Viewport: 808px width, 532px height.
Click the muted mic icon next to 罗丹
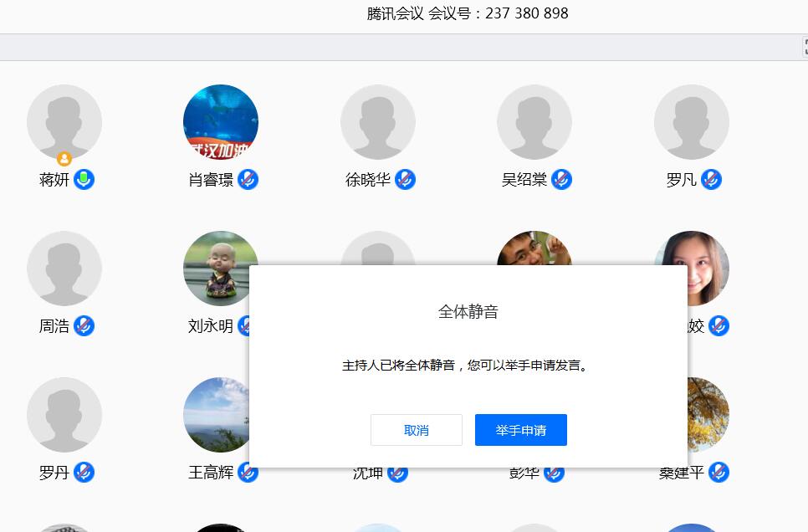coord(84,472)
